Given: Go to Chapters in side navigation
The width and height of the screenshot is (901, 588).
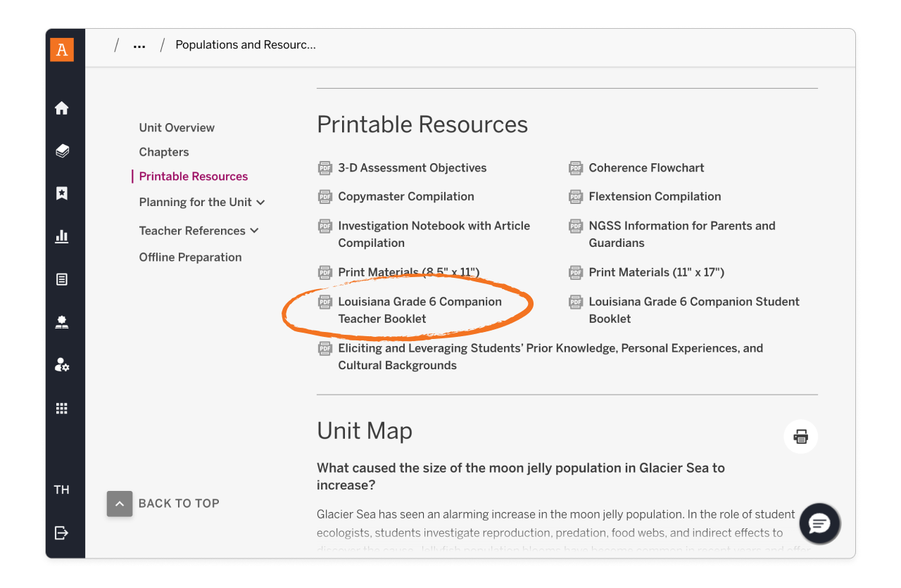Looking at the screenshot, I should pyautogui.click(x=164, y=152).
